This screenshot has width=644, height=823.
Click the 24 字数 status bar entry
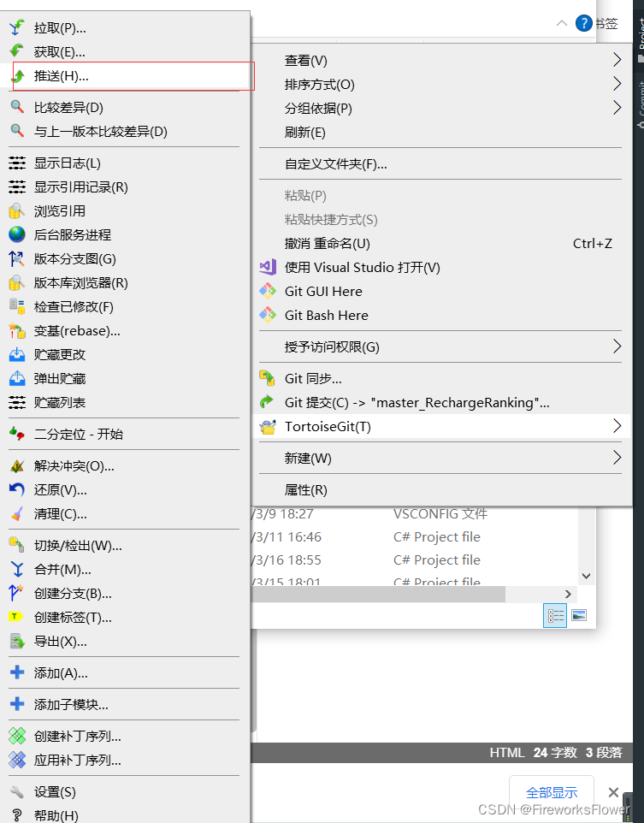pyautogui.click(x=555, y=753)
